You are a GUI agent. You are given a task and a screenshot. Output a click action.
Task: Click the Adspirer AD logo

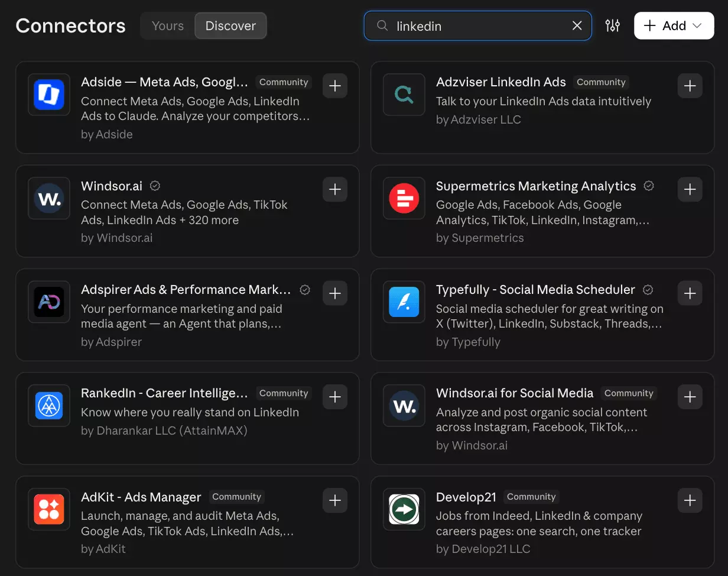[49, 302]
